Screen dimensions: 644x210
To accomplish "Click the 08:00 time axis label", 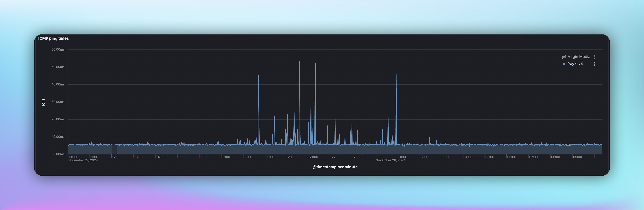I will [556, 157].
